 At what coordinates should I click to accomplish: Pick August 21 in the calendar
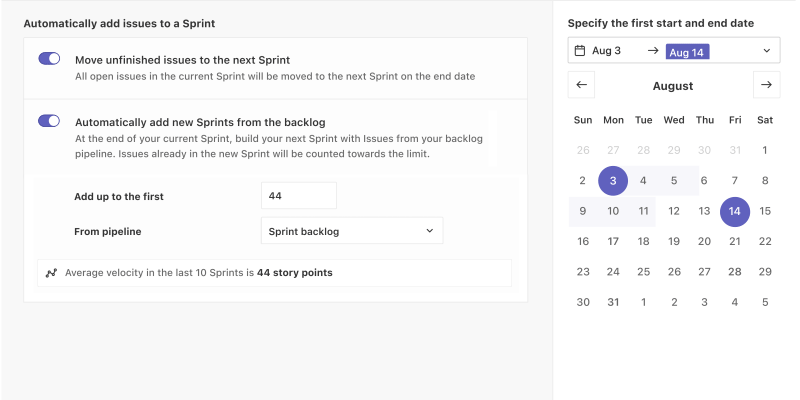pos(735,241)
